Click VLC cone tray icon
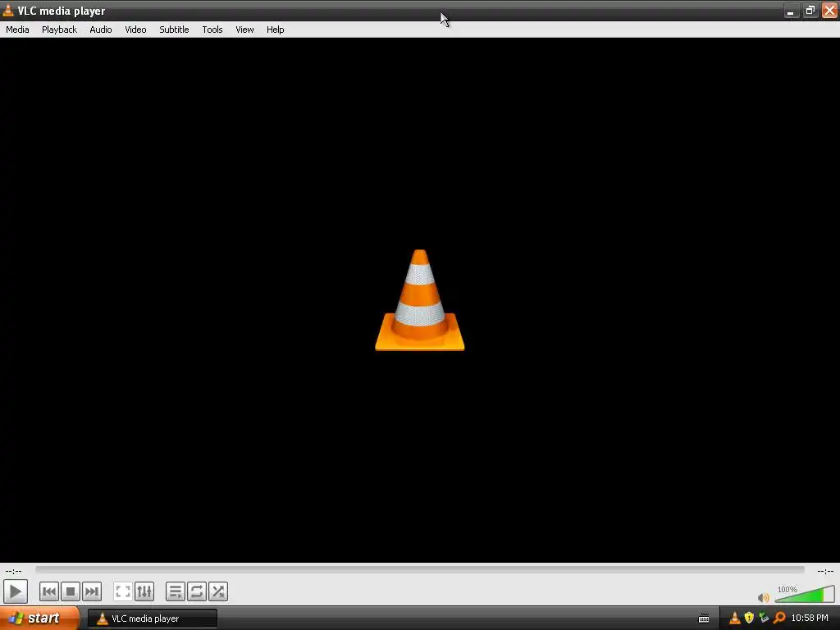The height and width of the screenshot is (630, 840). coord(734,619)
